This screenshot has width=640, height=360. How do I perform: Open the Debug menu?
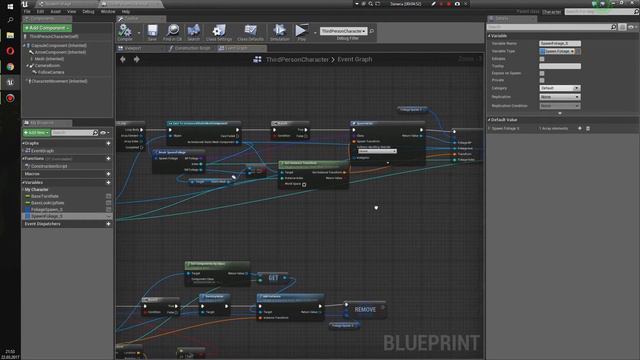(88, 11)
